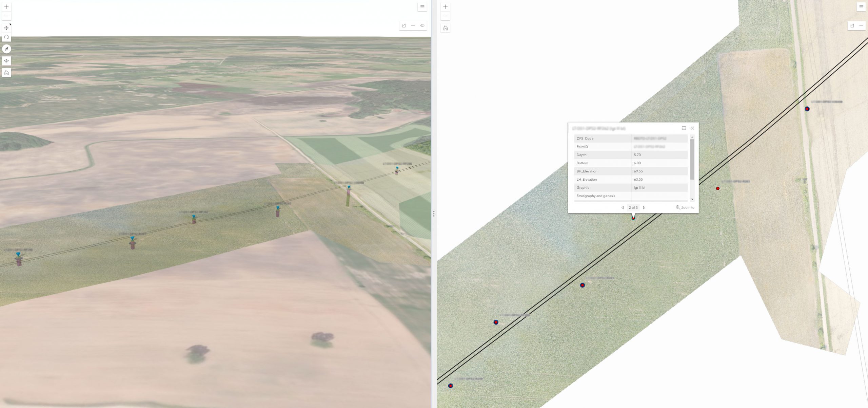This screenshot has width=868, height=408.
Task: Open the 2 of 5 feature selector
Action: point(633,207)
